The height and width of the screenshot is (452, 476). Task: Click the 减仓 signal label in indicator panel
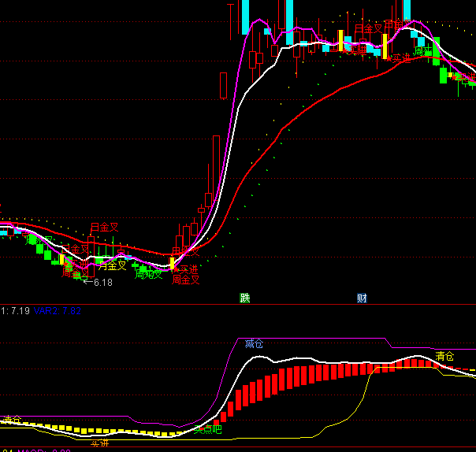click(254, 343)
